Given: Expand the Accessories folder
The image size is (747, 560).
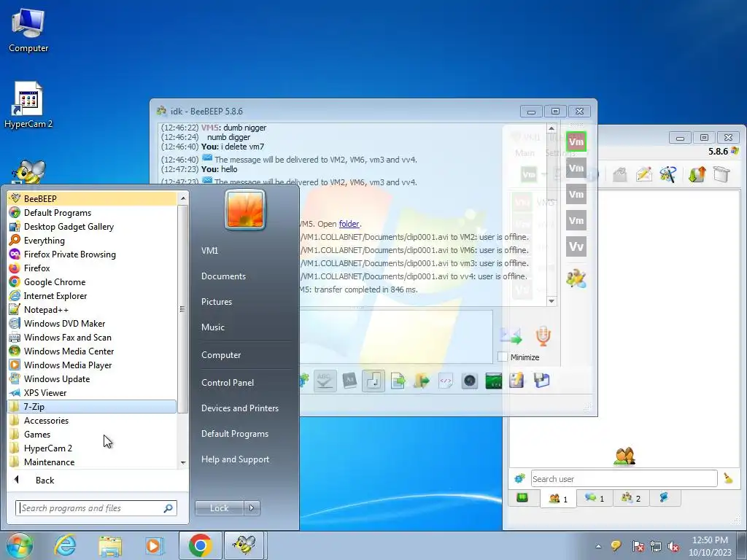Looking at the screenshot, I should click(92, 421).
